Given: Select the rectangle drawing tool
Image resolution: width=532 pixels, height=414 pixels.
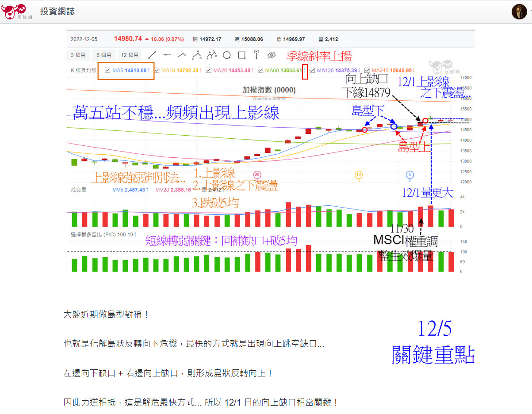Looking at the screenshot, I should point(241,55).
